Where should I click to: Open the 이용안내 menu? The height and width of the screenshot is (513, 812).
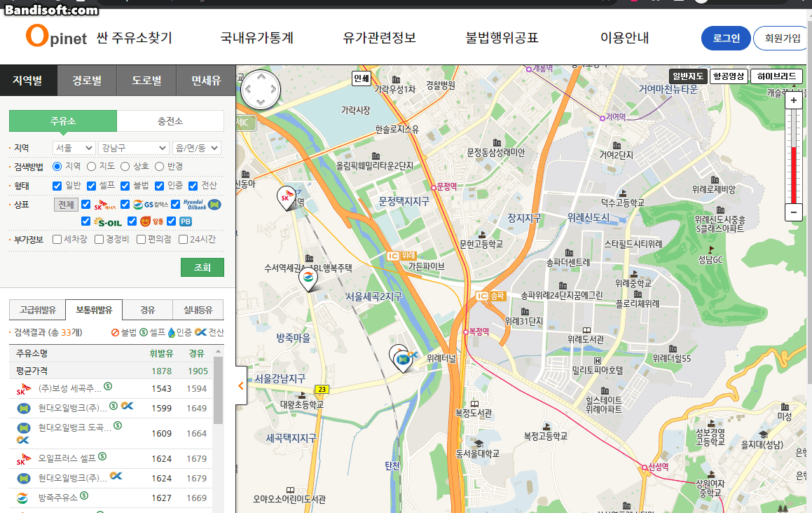tap(624, 38)
